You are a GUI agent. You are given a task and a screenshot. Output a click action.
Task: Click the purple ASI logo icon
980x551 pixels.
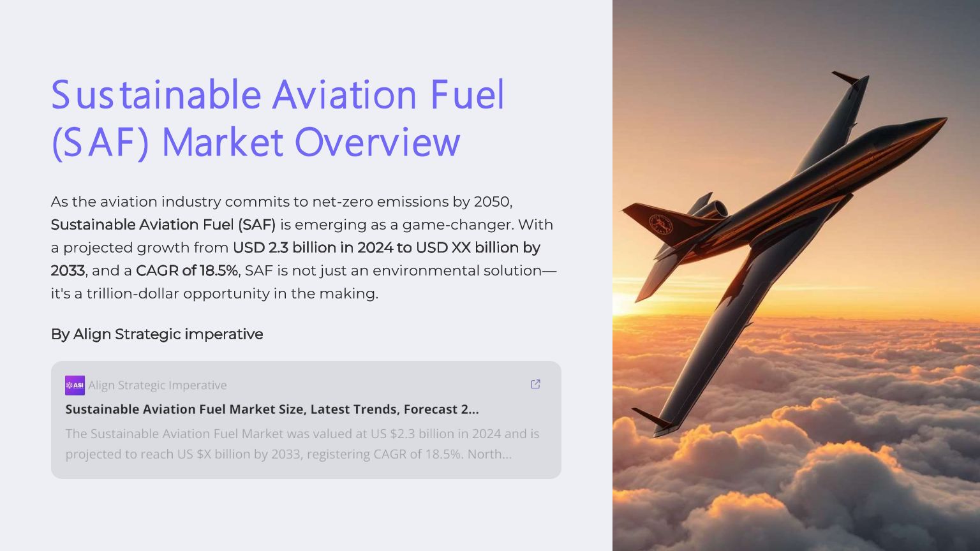(75, 385)
